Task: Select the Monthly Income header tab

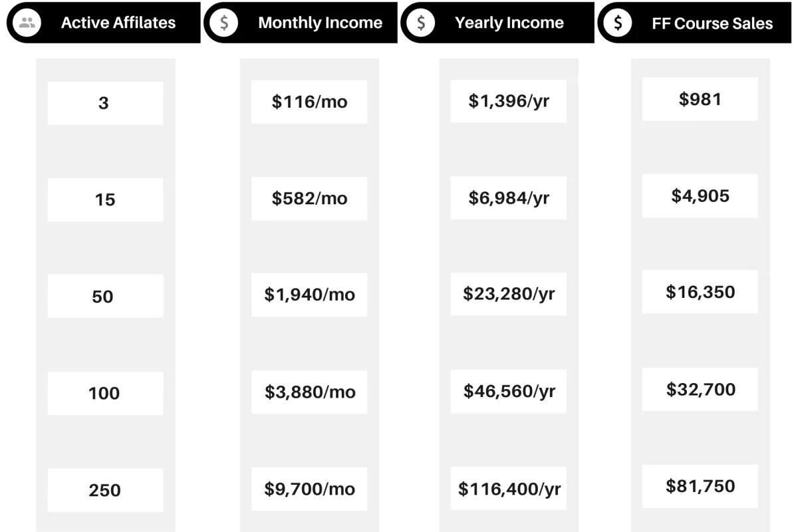Action: coord(300,23)
